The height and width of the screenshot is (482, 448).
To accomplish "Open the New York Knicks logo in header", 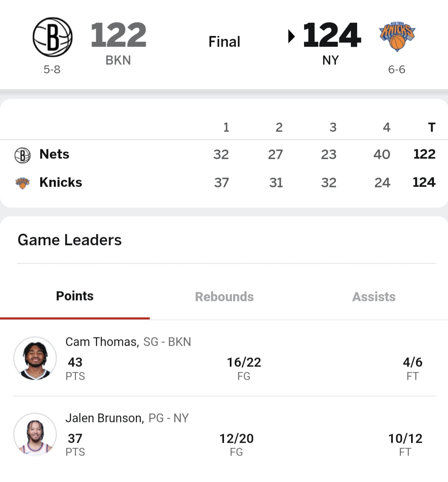I will (397, 36).
